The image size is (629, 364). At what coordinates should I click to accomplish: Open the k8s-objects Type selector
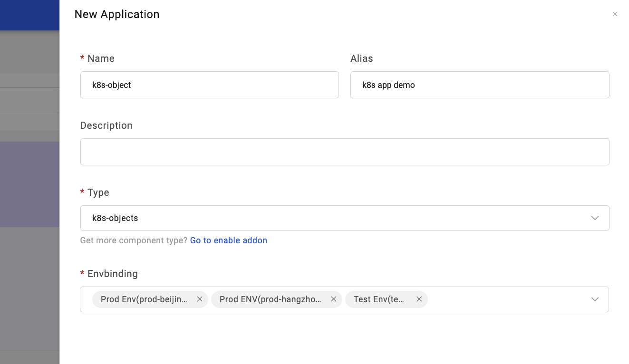click(333, 218)
